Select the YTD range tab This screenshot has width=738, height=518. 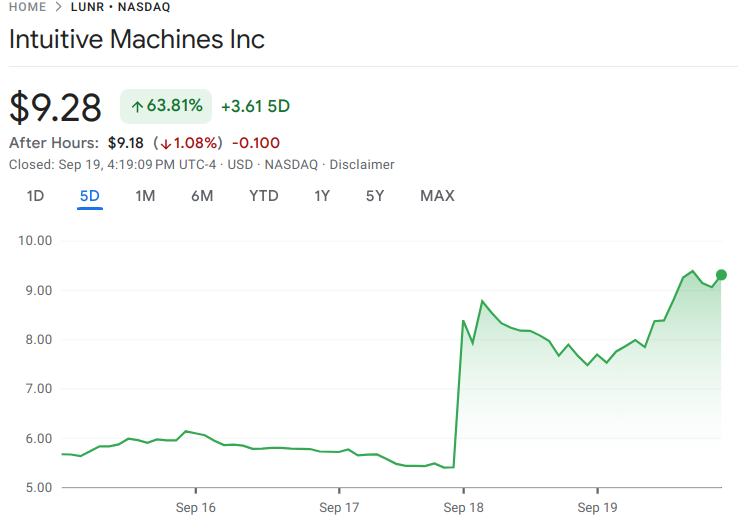pos(263,196)
